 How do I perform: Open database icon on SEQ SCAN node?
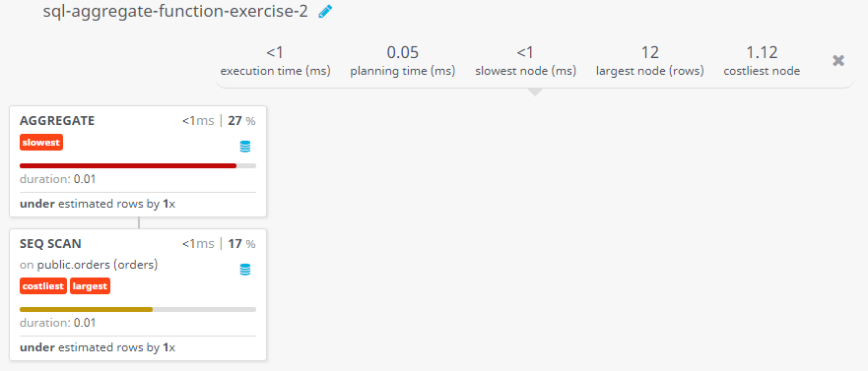(x=244, y=270)
